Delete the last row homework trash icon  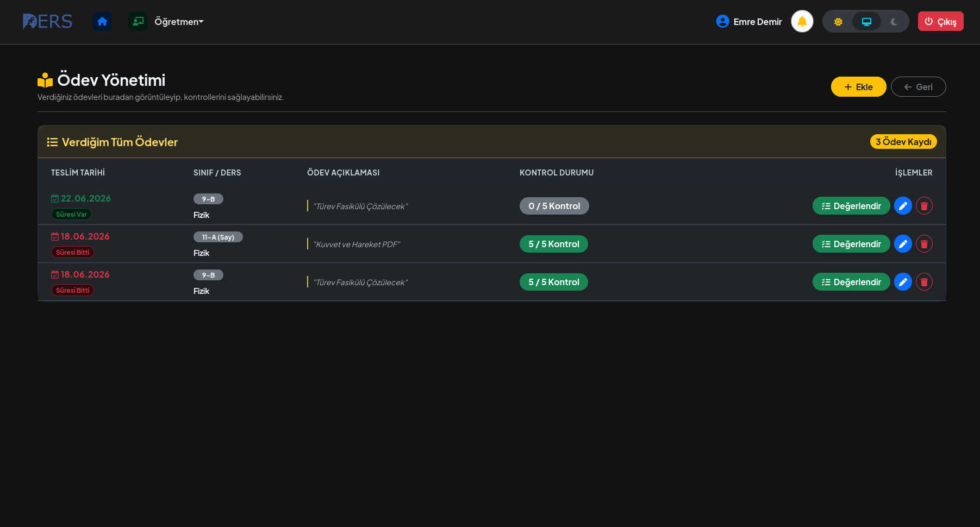[924, 282]
